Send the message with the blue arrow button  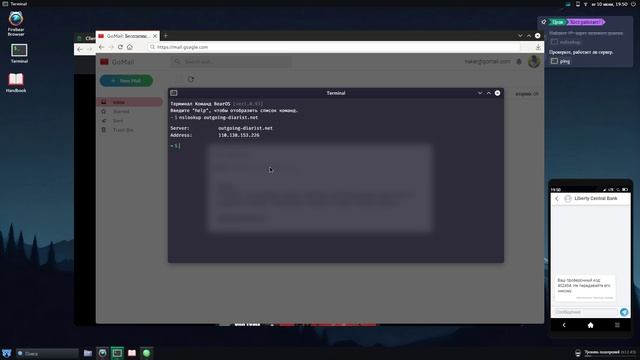click(x=624, y=312)
